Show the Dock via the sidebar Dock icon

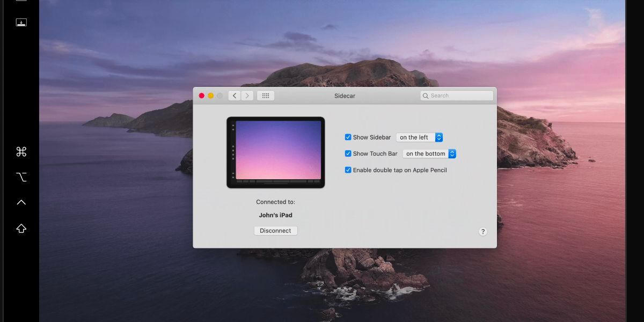(x=20, y=21)
